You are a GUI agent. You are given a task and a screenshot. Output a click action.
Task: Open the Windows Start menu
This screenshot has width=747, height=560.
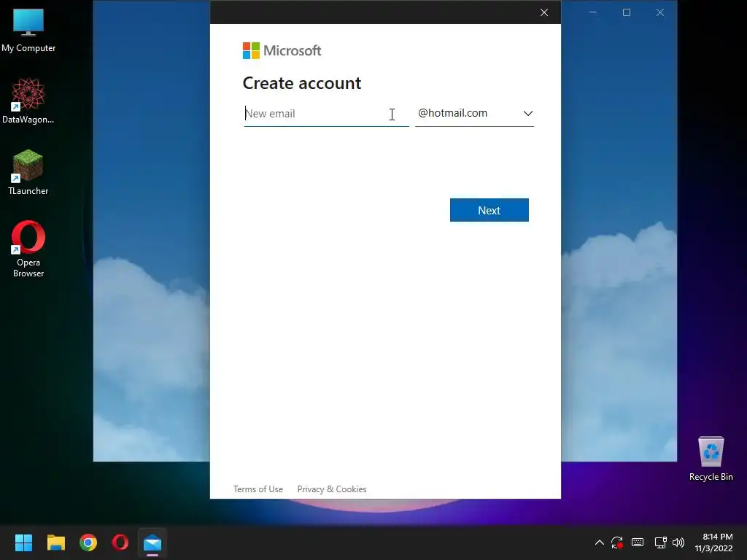(23, 542)
